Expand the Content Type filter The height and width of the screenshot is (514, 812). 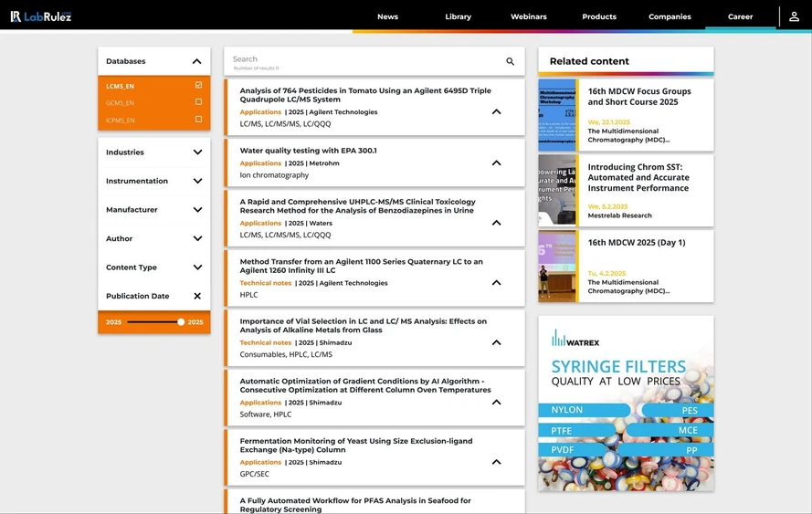(197, 267)
